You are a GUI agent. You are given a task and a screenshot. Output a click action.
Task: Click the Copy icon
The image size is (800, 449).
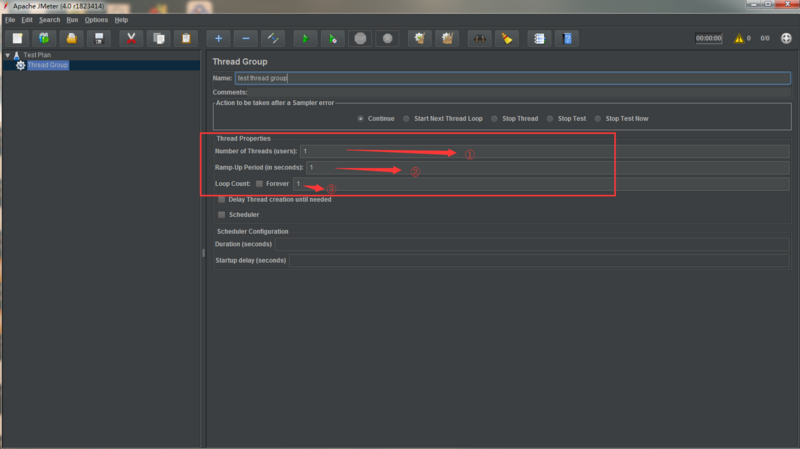(x=159, y=38)
